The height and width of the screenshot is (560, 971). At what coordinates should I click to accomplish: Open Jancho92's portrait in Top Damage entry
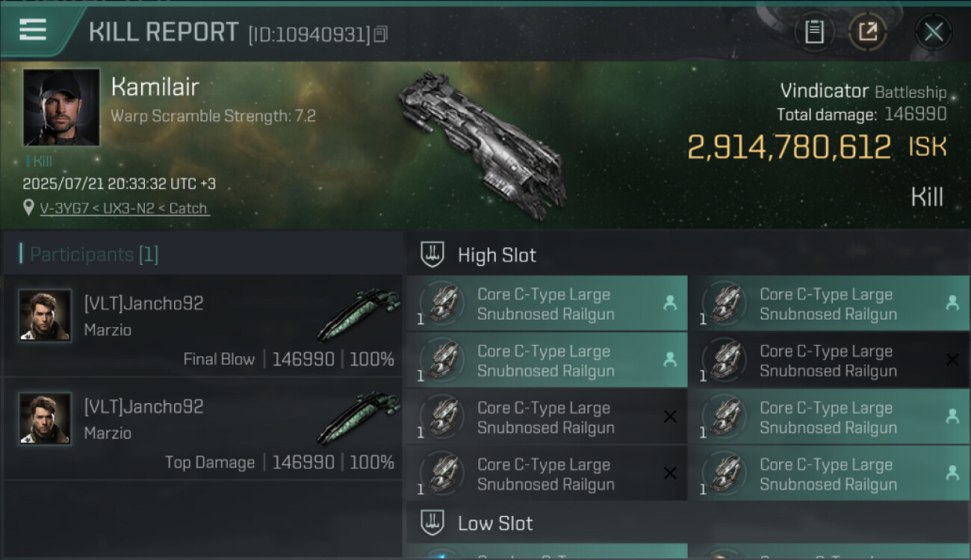pyautogui.click(x=45, y=419)
